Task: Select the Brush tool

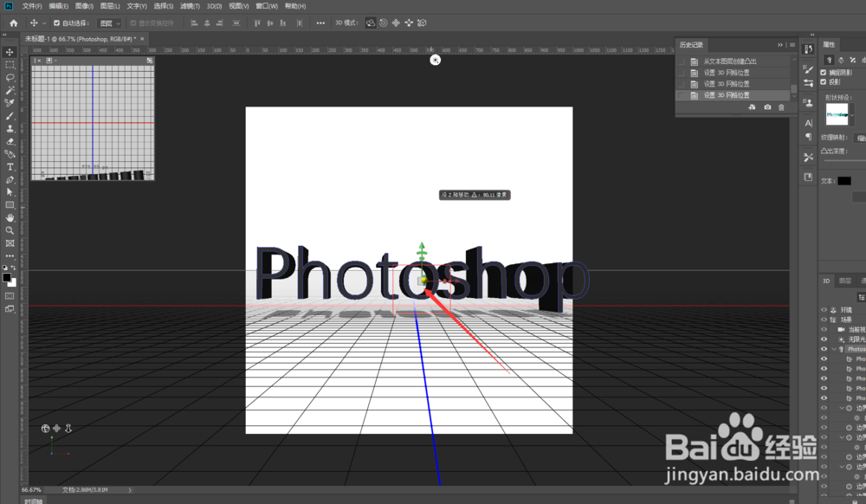Action: (10, 116)
